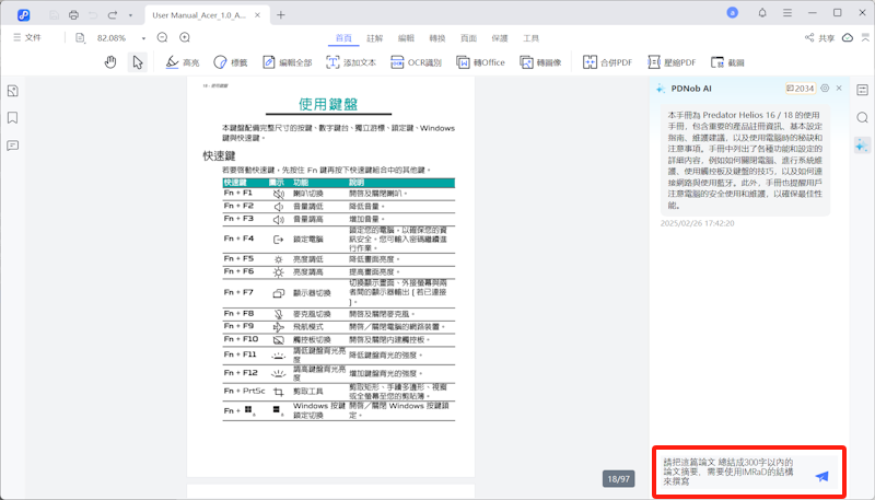The width and height of the screenshot is (875, 500).
Task: Open 合併PDF merge tool
Action: (x=608, y=62)
